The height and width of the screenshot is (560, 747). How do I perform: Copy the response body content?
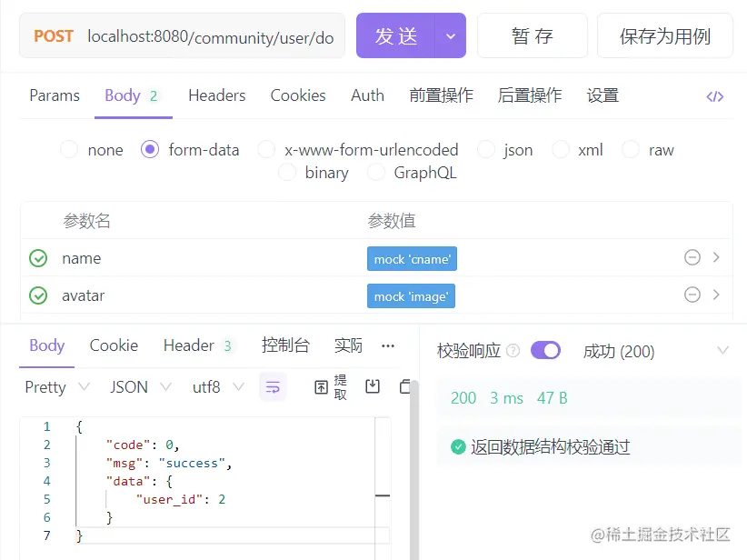pyautogui.click(x=404, y=386)
